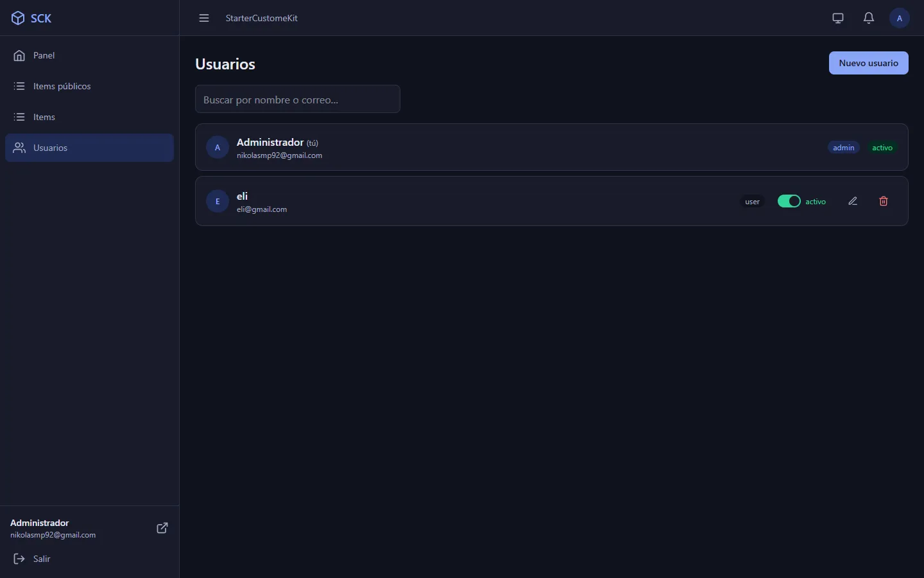Go to Panel in sidebar
The height and width of the screenshot is (578, 924).
89,55
